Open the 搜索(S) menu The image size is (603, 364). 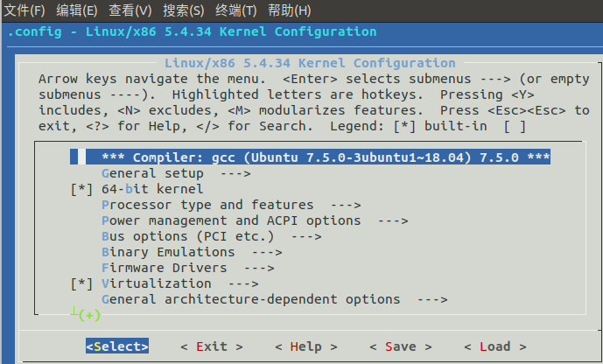183,10
